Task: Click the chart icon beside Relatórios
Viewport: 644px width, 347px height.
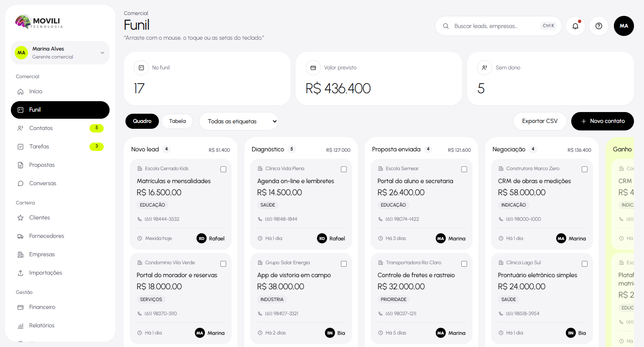Action: (x=20, y=326)
